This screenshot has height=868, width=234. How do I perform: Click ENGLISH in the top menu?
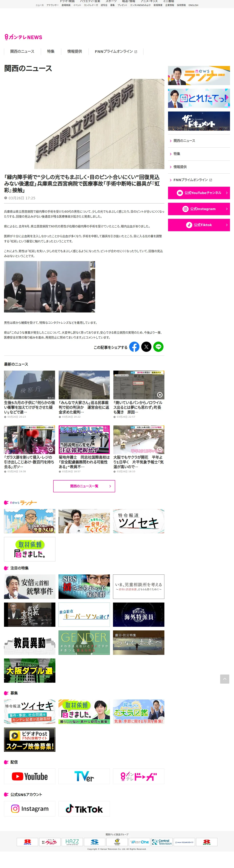(x=194, y=5)
